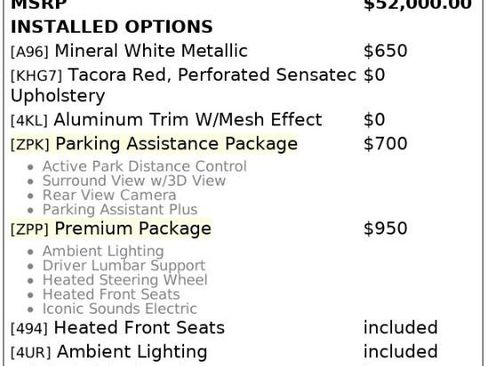Screen dimensions: 488x366
Task: Click the ZPP package code
Action: click(x=30, y=230)
